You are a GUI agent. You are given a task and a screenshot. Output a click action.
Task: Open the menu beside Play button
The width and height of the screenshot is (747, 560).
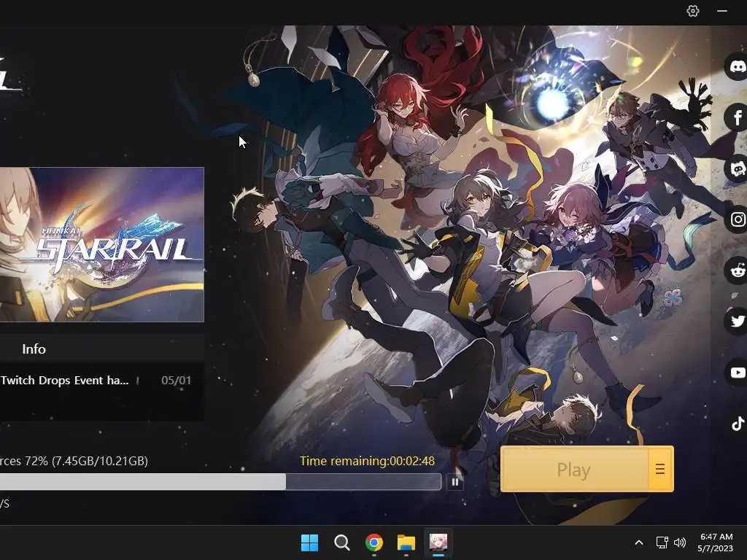pos(660,470)
